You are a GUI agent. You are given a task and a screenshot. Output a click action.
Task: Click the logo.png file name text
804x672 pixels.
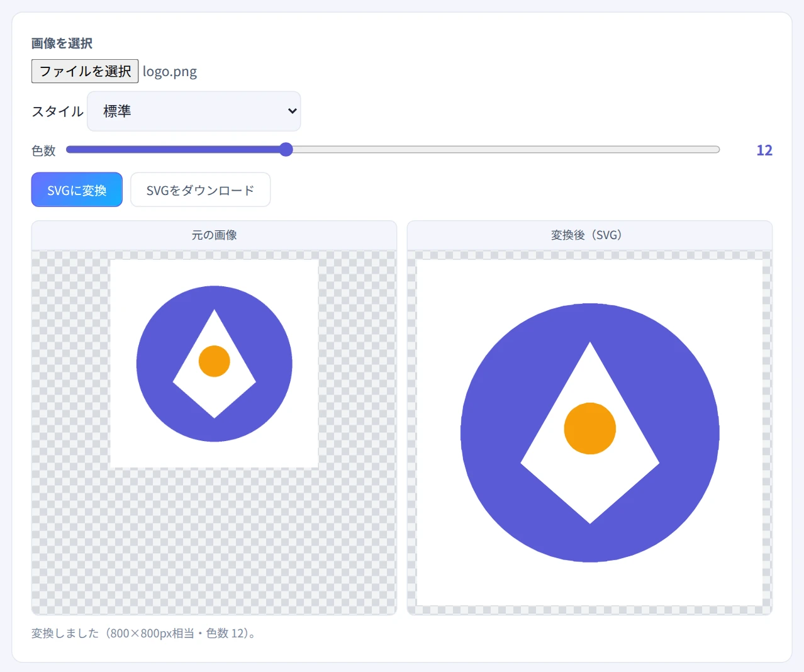170,72
